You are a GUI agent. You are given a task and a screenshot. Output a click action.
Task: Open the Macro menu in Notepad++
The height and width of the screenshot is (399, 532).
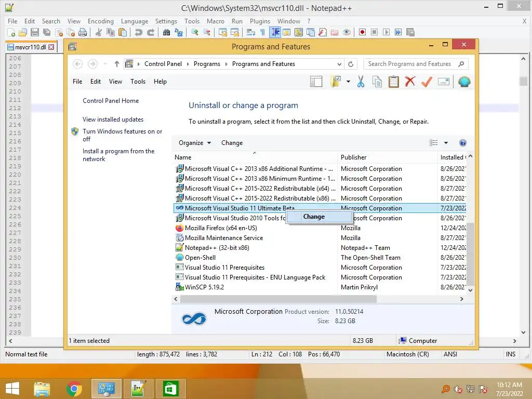click(216, 21)
